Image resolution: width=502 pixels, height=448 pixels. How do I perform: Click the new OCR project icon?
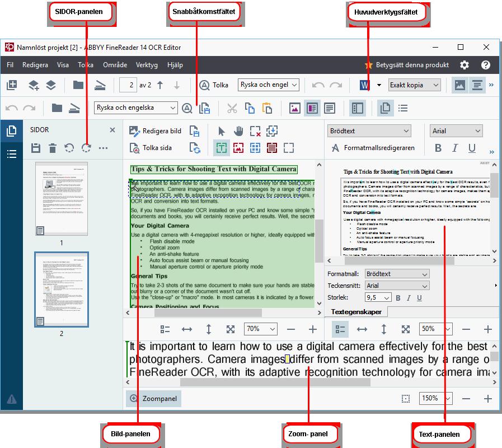[12, 85]
